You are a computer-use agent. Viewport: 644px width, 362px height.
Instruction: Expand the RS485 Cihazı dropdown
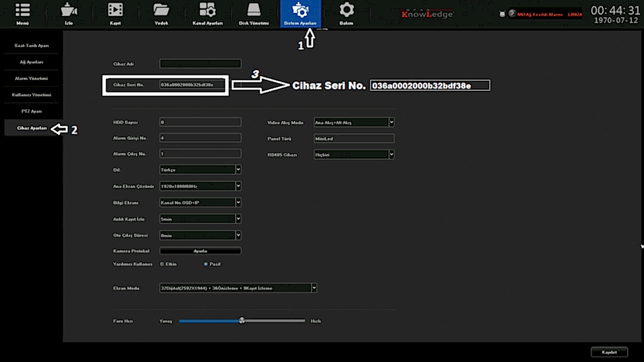pyautogui.click(x=391, y=155)
